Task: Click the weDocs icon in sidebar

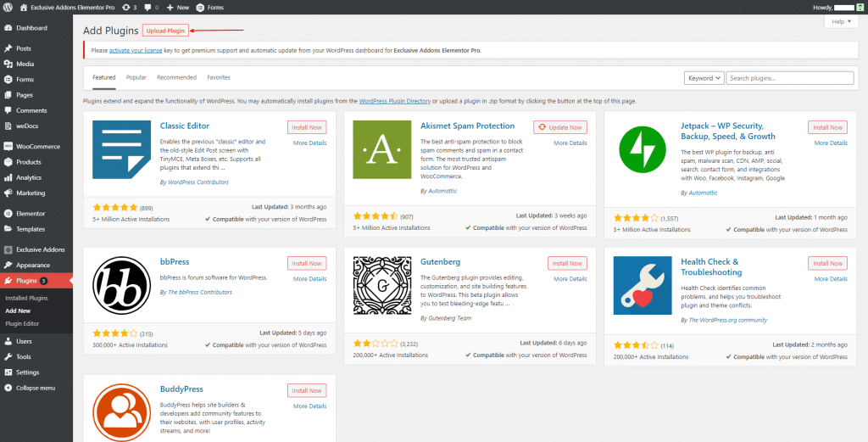Action: point(8,126)
